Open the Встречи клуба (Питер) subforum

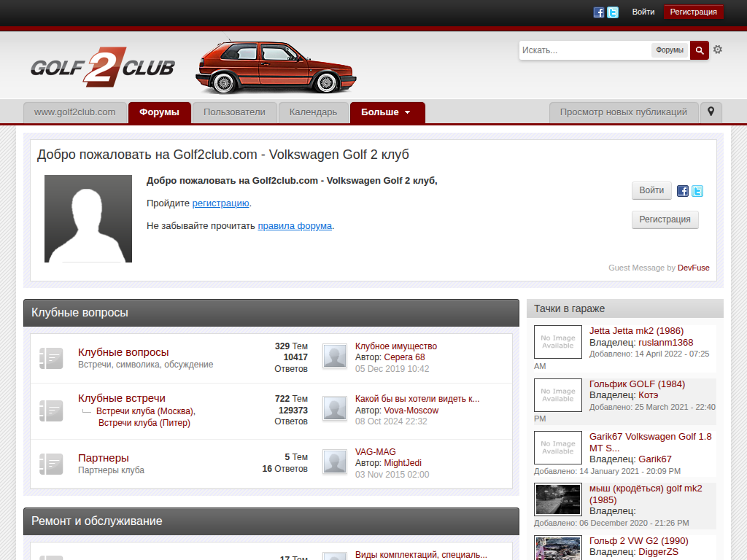point(144,423)
